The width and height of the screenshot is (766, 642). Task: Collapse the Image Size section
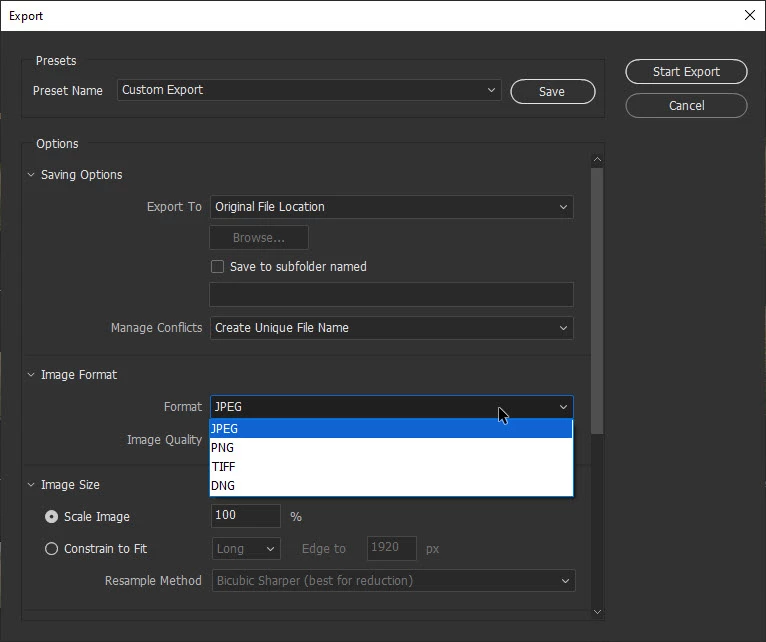click(x=31, y=485)
